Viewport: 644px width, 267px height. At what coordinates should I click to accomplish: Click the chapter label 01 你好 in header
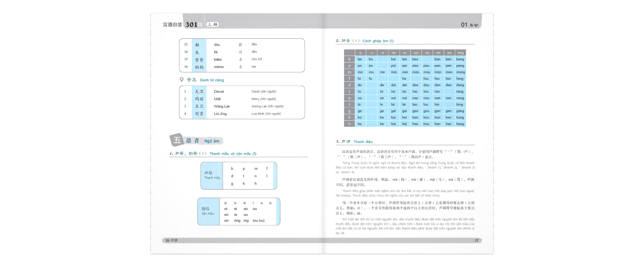pos(470,25)
